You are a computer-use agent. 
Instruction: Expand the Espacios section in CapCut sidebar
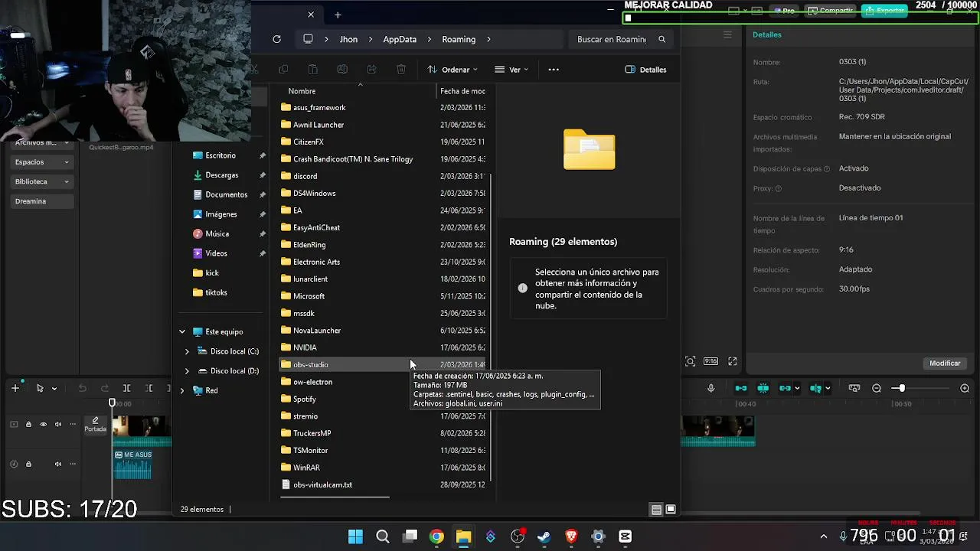[x=42, y=162]
